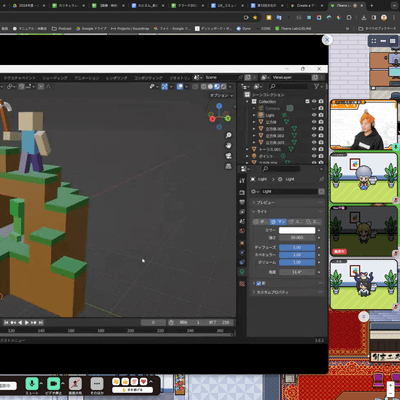Toggle camera view with the camera gizmo icon
This screenshot has height=400, width=400.
[229, 156]
